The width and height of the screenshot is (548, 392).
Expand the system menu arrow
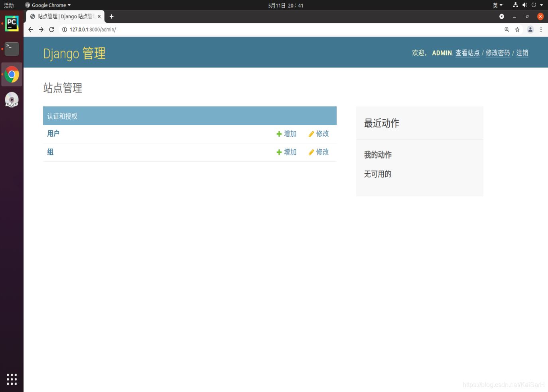[542, 5]
